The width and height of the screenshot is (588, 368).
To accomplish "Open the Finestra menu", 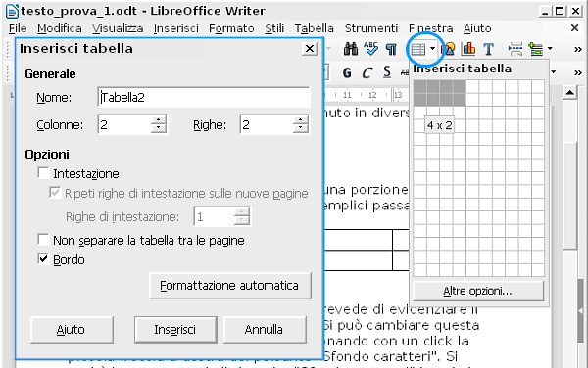I will tap(430, 28).
